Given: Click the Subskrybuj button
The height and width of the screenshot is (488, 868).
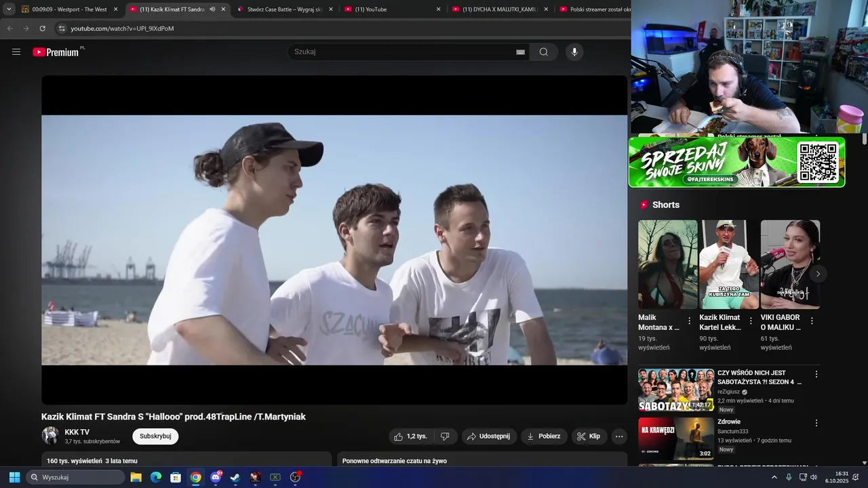Looking at the screenshot, I should [x=155, y=436].
